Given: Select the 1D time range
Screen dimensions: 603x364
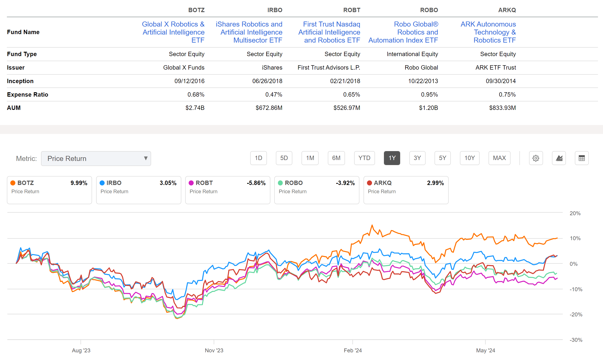Looking at the screenshot, I should (x=258, y=158).
